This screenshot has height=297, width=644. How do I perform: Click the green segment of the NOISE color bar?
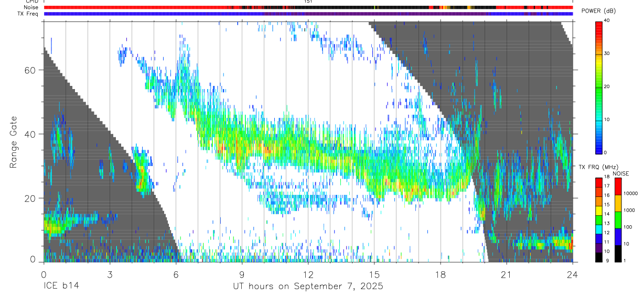[x=618, y=220]
